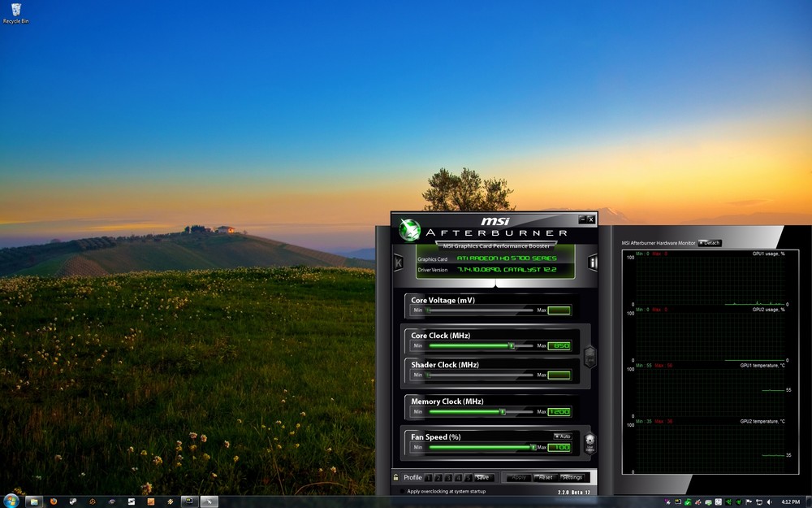Image resolution: width=812 pixels, height=508 pixels.
Task: Click the white S-shaped taskbar icon
Action: click(x=132, y=501)
